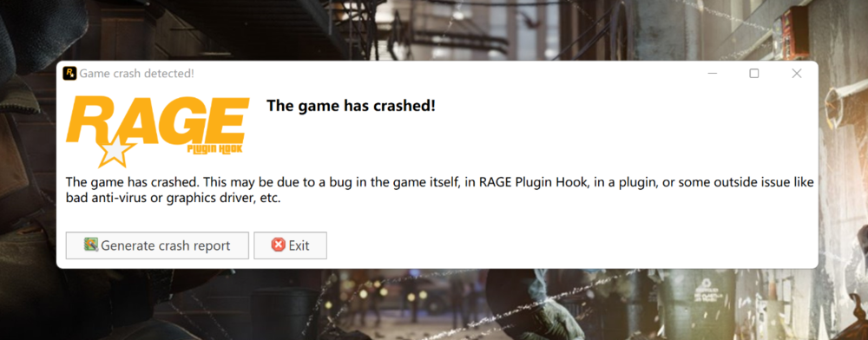
Task: Maximize the Game crash detected window
Action: point(754,74)
